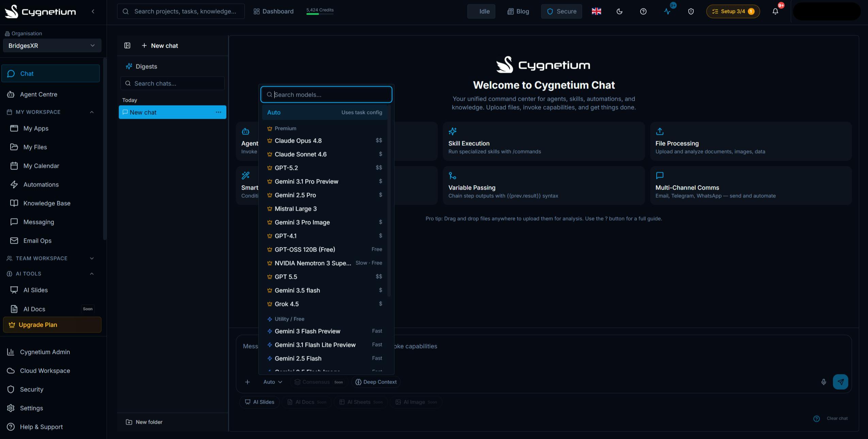The width and height of the screenshot is (868, 439).
Task: Open Chat in the sidebar
Action: 51,74
